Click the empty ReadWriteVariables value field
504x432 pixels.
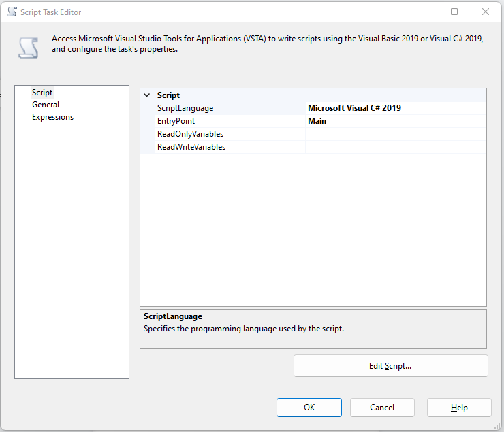coord(395,147)
